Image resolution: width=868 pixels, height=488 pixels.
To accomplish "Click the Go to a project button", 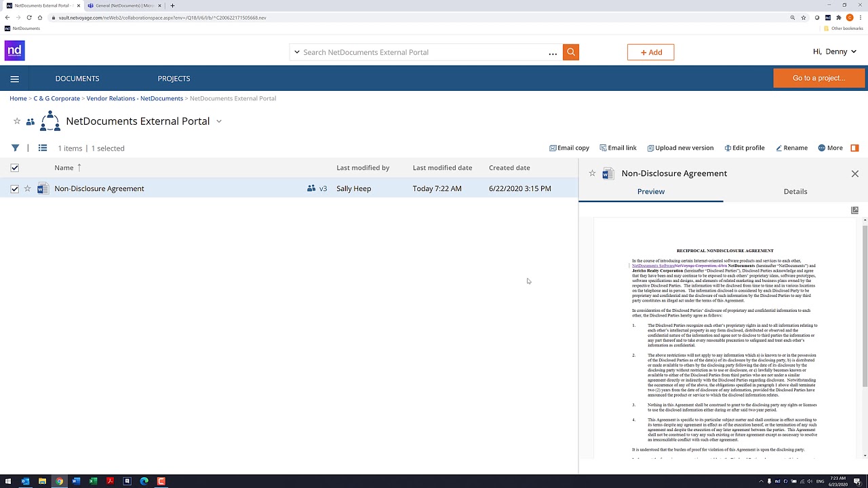I will [x=818, y=78].
